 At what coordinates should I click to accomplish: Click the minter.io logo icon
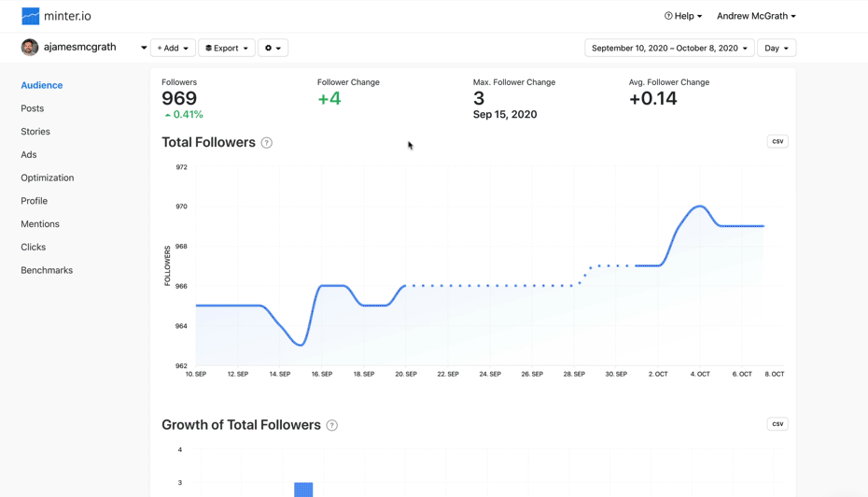(31, 16)
